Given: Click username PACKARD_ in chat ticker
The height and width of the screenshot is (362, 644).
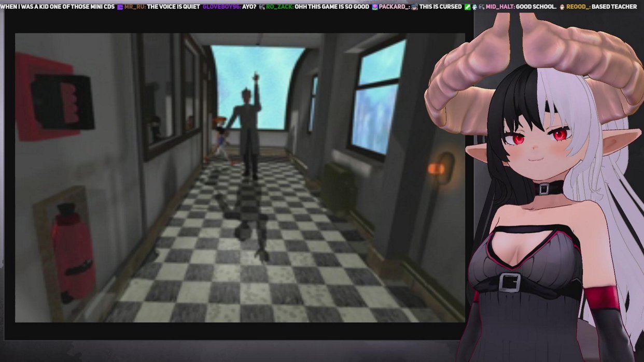Looking at the screenshot, I should pyautogui.click(x=394, y=7).
